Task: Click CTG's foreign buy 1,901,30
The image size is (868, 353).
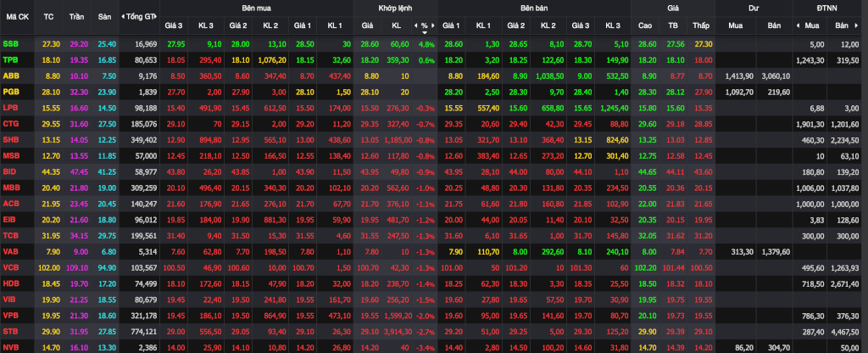Action: click(x=811, y=124)
